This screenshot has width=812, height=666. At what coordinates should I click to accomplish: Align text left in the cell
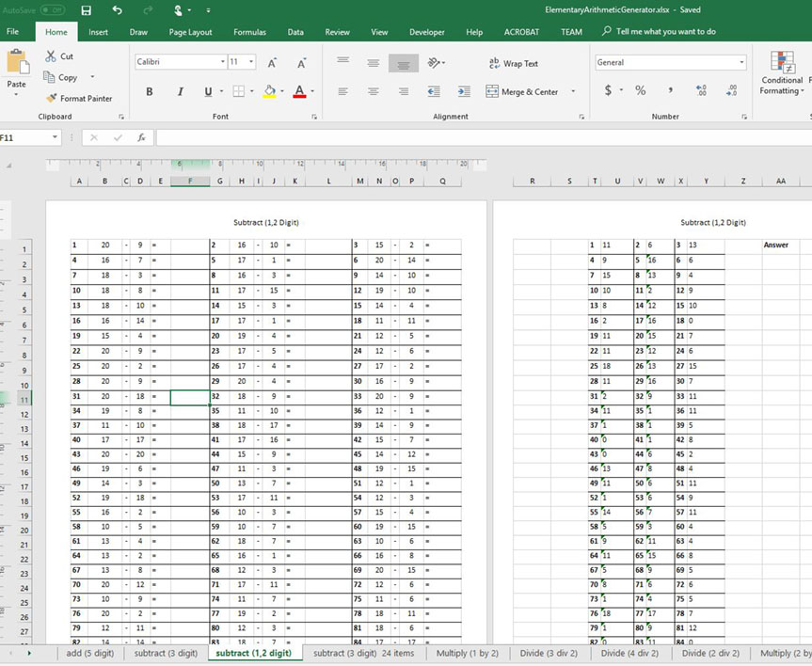point(342,91)
